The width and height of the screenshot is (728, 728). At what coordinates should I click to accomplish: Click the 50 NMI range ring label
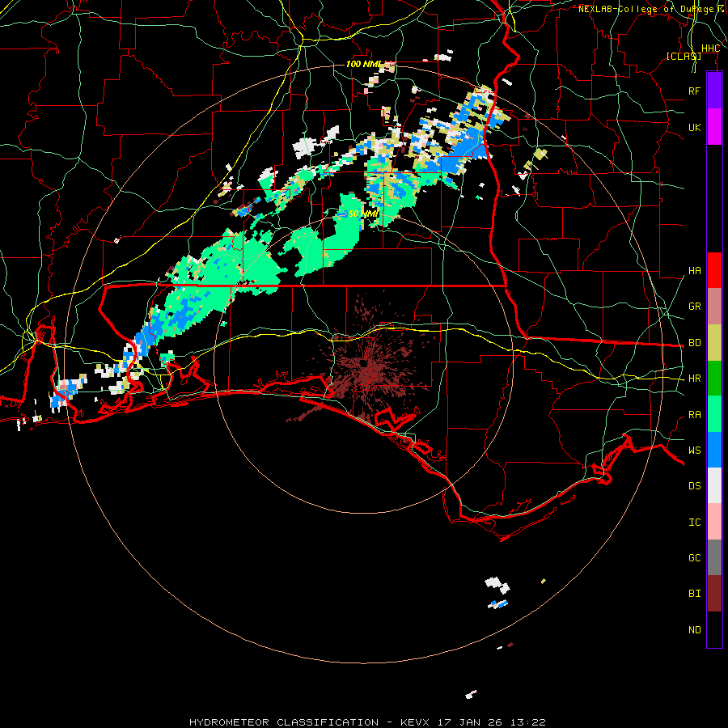(x=363, y=214)
